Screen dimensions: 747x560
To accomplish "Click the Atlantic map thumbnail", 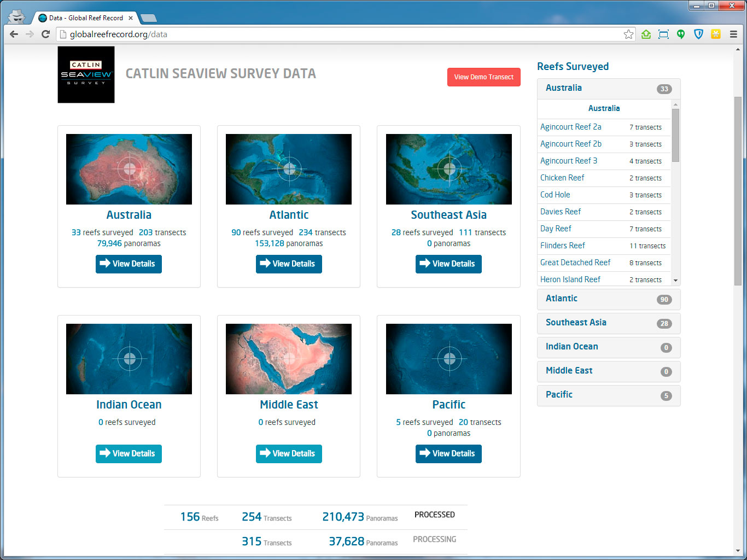I will (x=289, y=169).
